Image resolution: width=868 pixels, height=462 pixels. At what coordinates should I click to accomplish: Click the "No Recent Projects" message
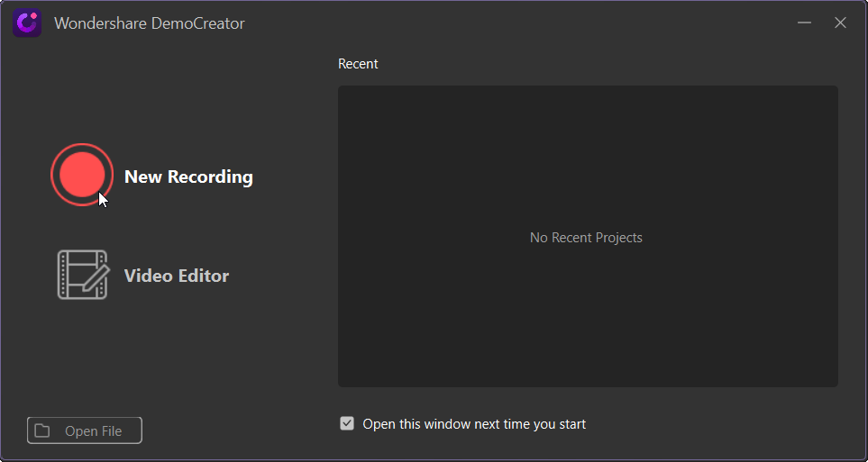coord(586,238)
